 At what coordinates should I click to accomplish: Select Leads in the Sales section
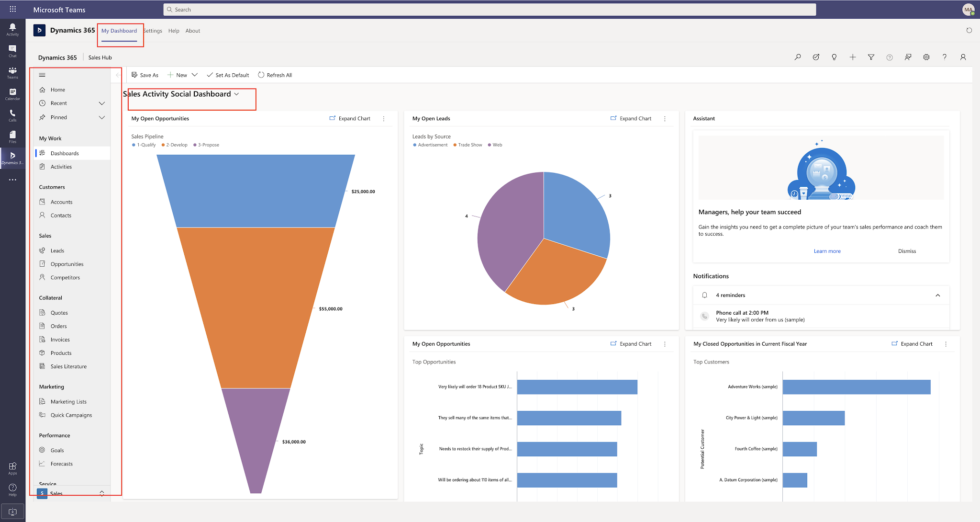pos(57,250)
